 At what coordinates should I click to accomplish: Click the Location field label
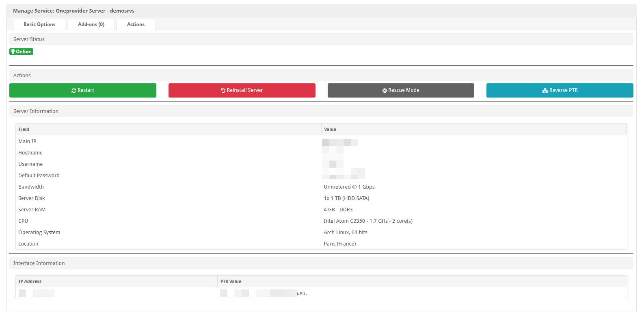pyautogui.click(x=28, y=244)
